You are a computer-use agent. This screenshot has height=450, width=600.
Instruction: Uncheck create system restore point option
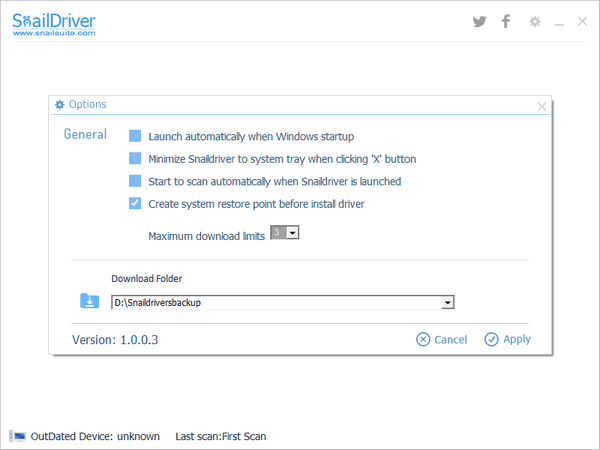coord(135,203)
